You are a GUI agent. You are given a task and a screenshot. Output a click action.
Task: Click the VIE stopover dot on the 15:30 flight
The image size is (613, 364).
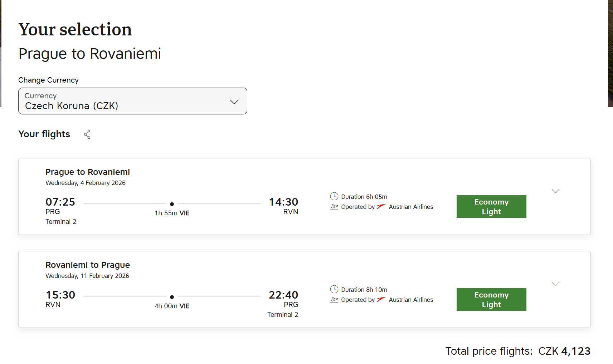click(172, 297)
